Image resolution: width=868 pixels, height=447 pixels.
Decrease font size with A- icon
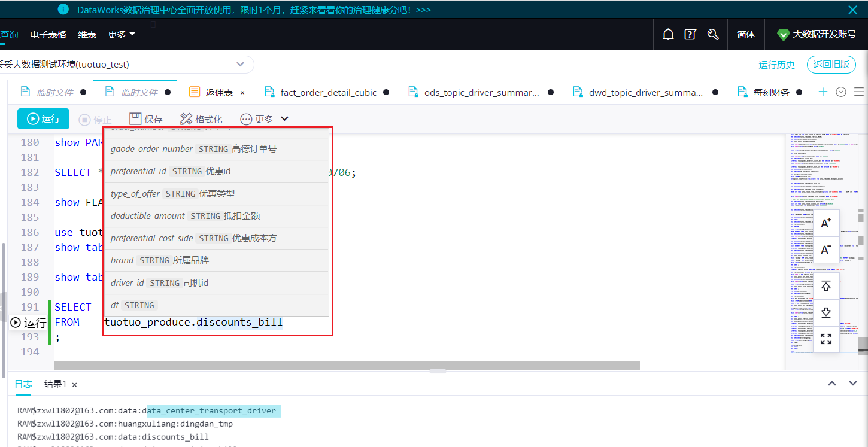click(x=826, y=250)
